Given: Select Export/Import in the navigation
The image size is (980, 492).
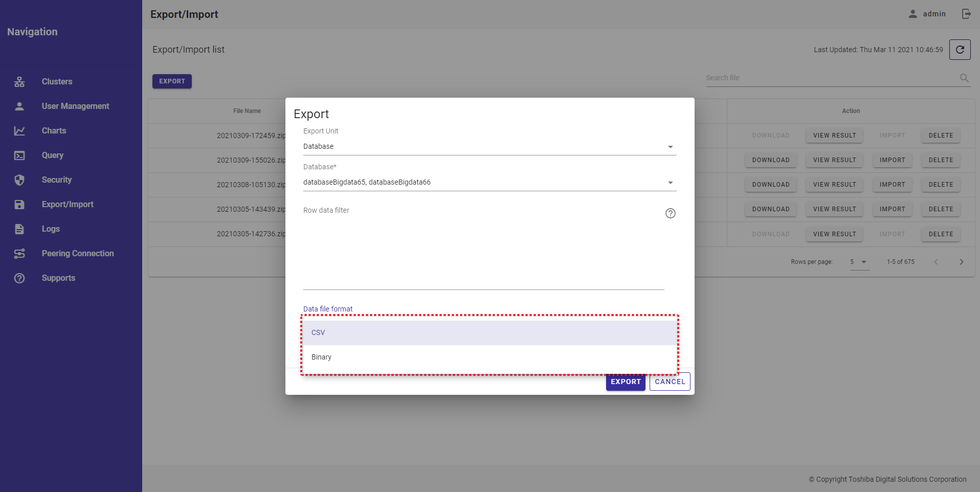Looking at the screenshot, I should (x=68, y=204).
